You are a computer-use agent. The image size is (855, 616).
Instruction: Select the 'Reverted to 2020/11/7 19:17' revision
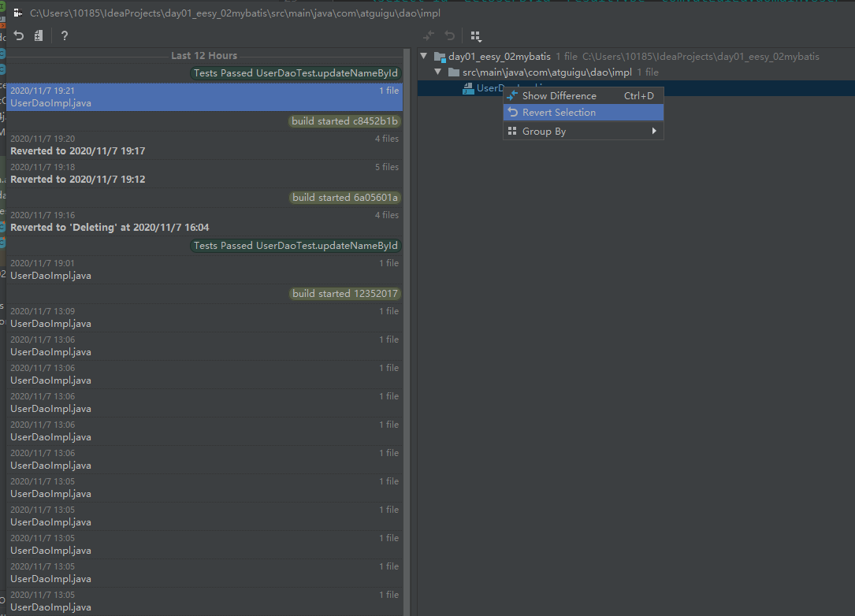click(77, 151)
